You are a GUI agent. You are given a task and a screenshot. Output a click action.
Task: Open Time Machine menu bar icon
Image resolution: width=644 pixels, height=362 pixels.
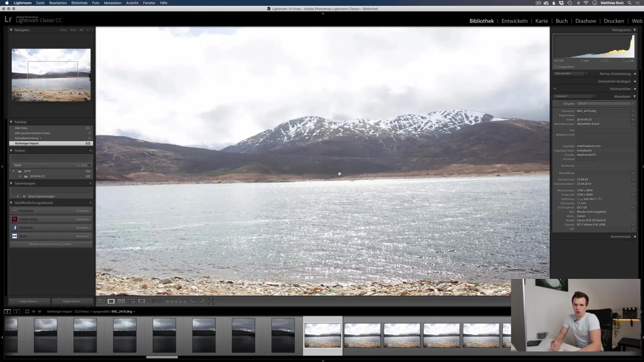570,3
